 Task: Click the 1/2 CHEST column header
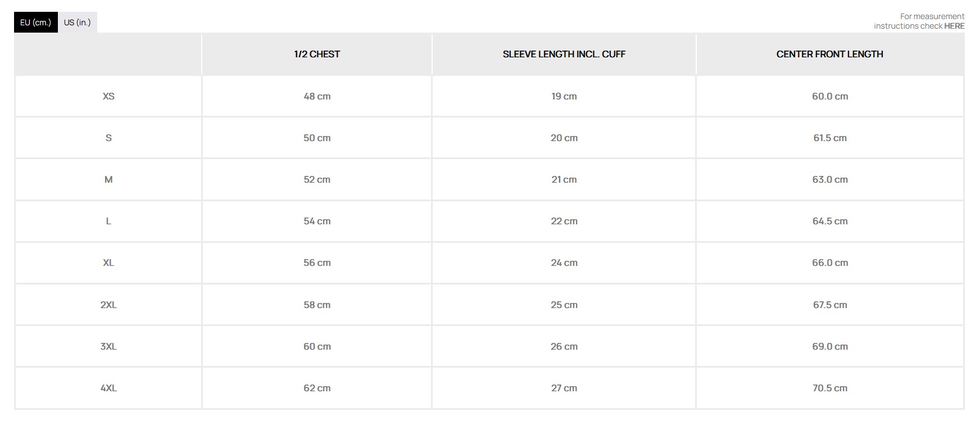[317, 54]
